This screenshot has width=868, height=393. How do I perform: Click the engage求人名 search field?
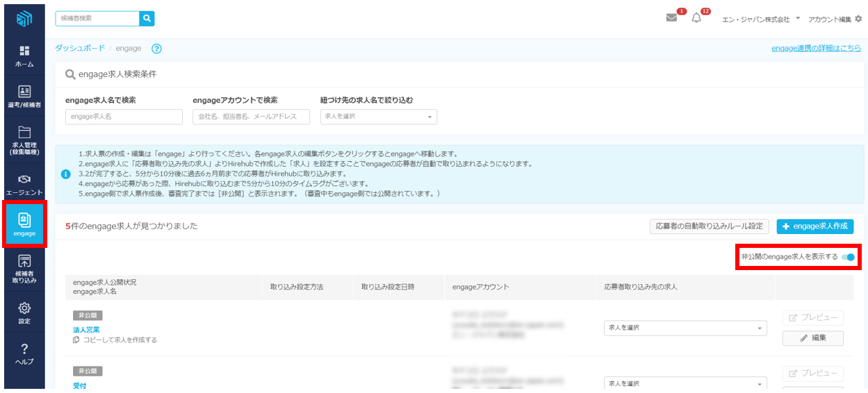pyautogui.click(x=124, y=117)
